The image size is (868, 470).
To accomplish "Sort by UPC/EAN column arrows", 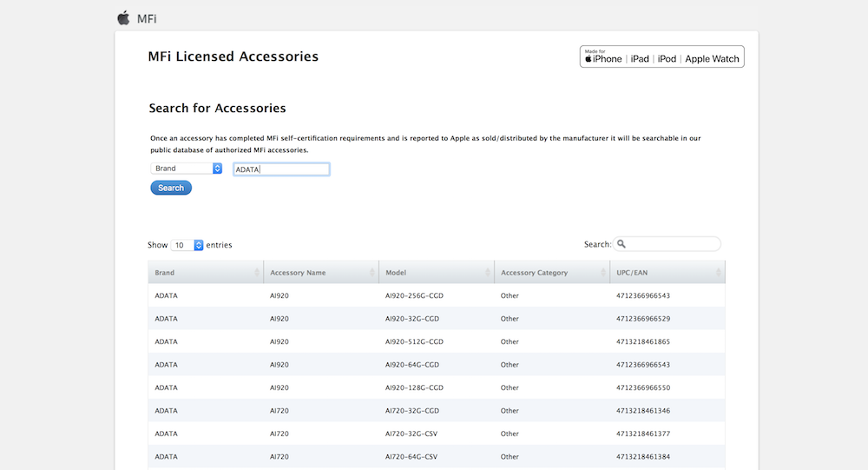I will (719, 272).
